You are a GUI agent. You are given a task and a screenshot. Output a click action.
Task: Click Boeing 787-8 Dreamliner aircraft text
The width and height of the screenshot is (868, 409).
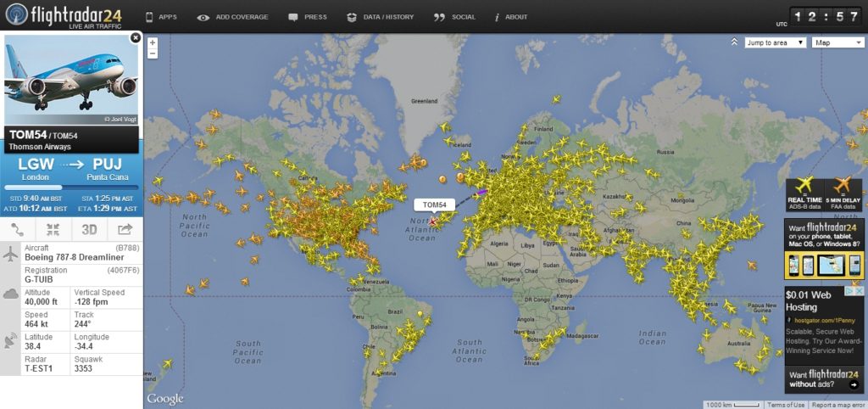(x=75, y=258)
